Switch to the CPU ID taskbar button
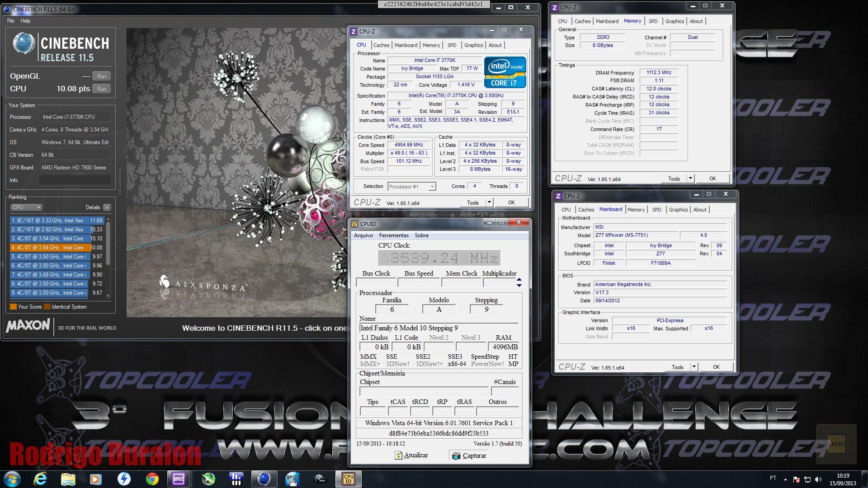 [x=349, y=479]
